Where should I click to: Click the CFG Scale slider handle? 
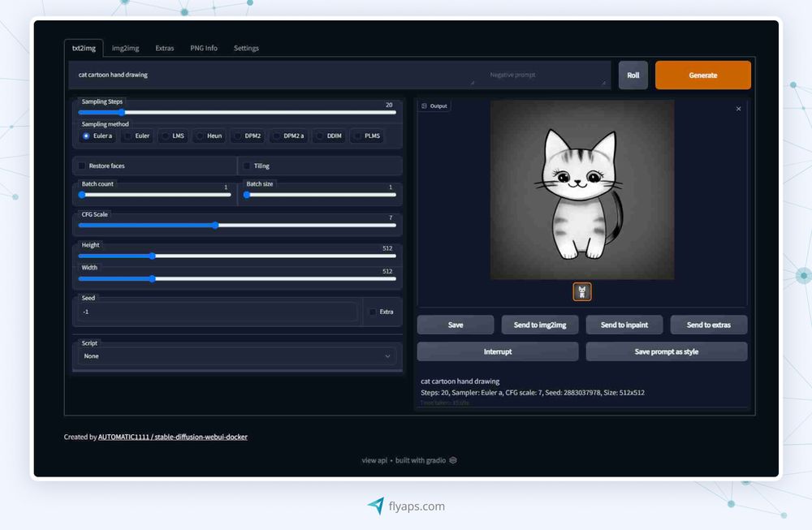[215, 225]
